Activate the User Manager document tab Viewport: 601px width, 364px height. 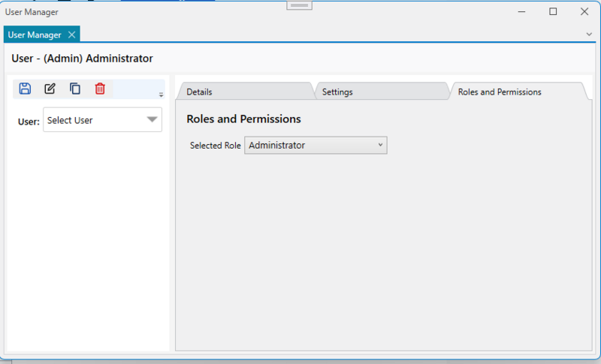coord(35,35)
